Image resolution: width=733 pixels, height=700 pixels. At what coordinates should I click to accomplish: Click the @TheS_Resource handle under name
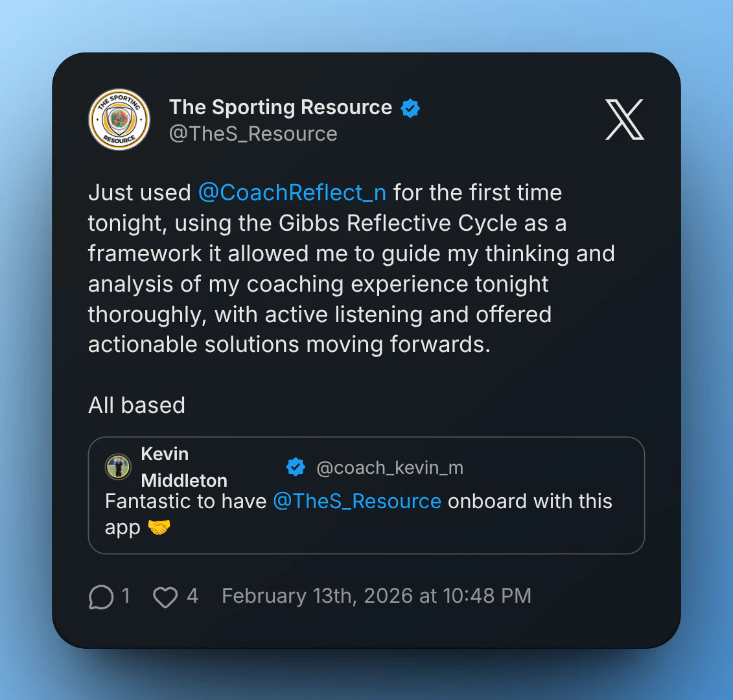tap(253, 134)
